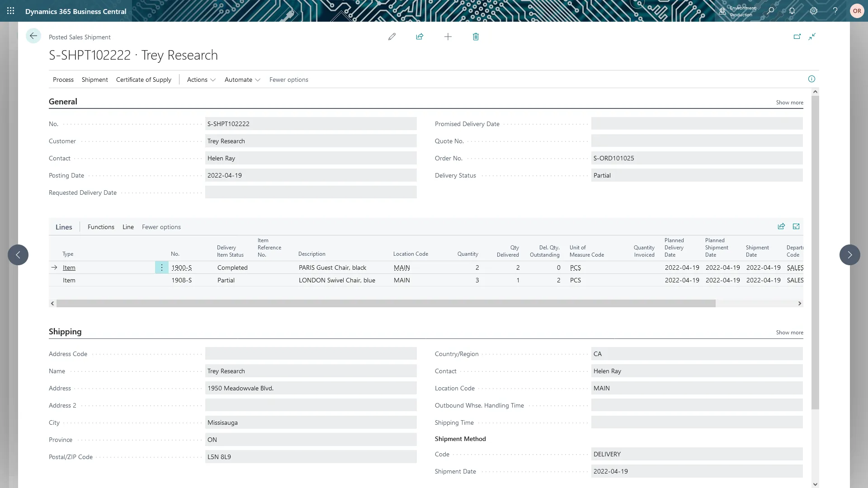Viewport: 868px width, 488px height.
Task: Expand the Lines part to full view
Action: pos(796,226)
